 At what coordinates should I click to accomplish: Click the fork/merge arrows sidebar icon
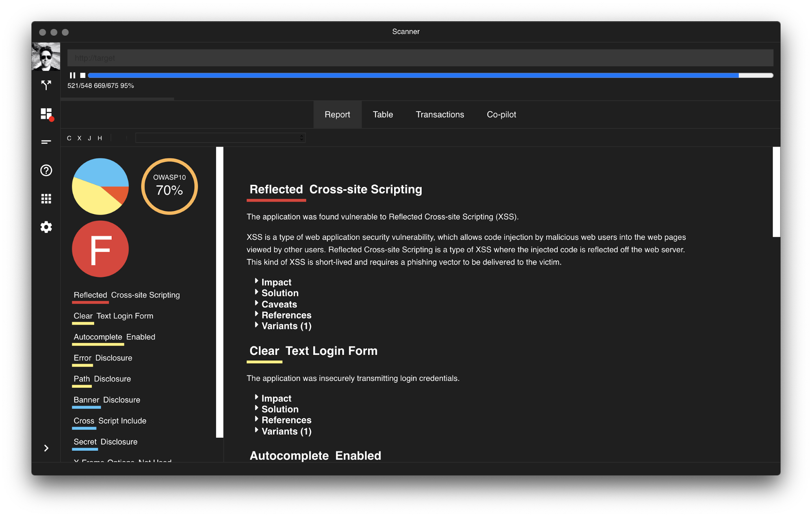(46, 85)
